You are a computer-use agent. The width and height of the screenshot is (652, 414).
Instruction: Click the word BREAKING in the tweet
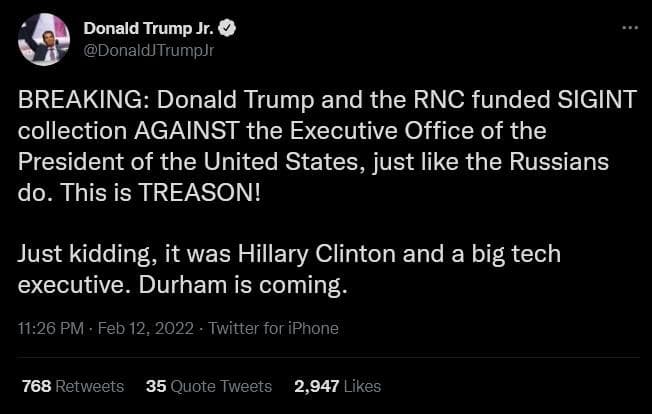(x=77, y=101)
